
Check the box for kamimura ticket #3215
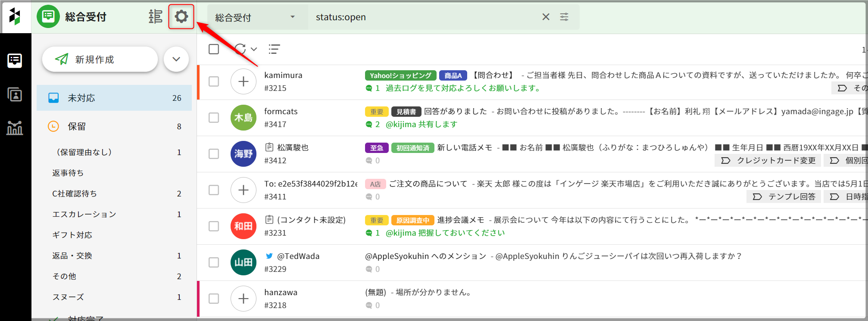(214, 81)
